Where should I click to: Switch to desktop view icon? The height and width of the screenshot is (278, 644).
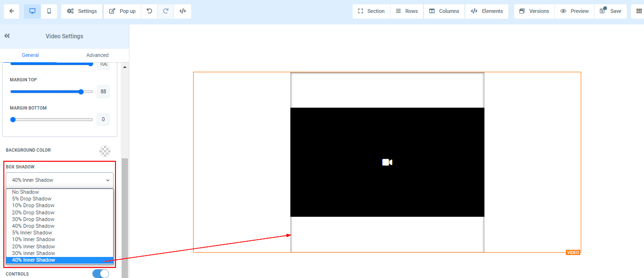click(33, 11)
